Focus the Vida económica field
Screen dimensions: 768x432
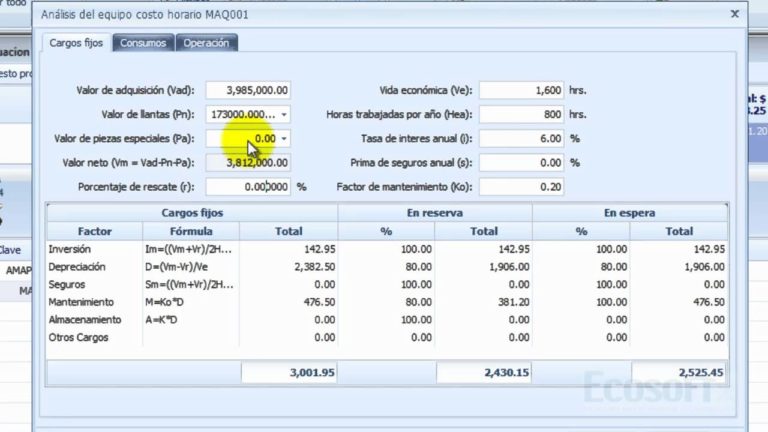[x=521, y=91]
